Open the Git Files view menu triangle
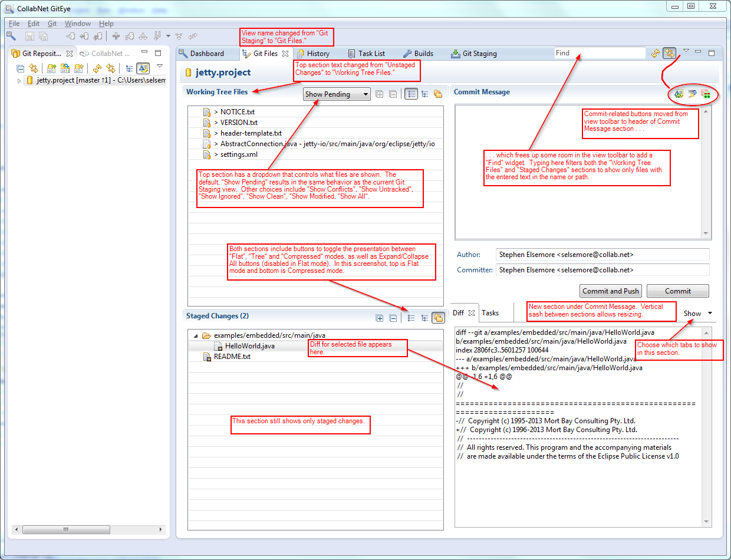The image size is (731, 560). coord(686,51)
